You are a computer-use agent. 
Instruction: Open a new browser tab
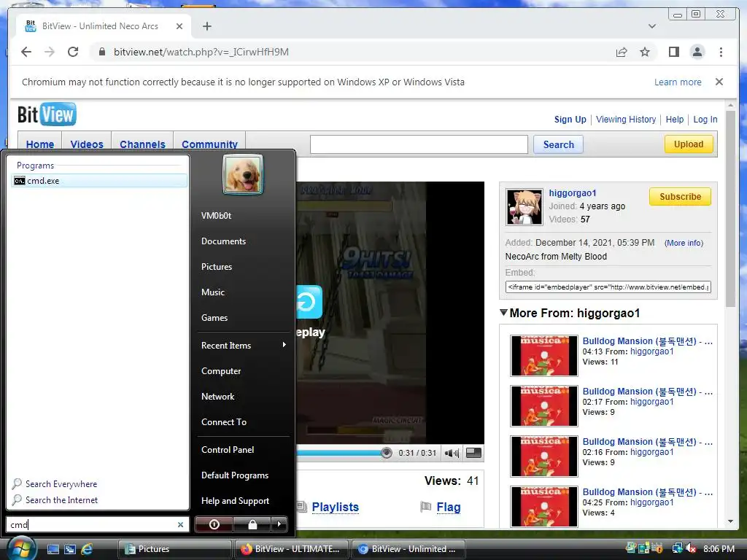coord(206,26)
